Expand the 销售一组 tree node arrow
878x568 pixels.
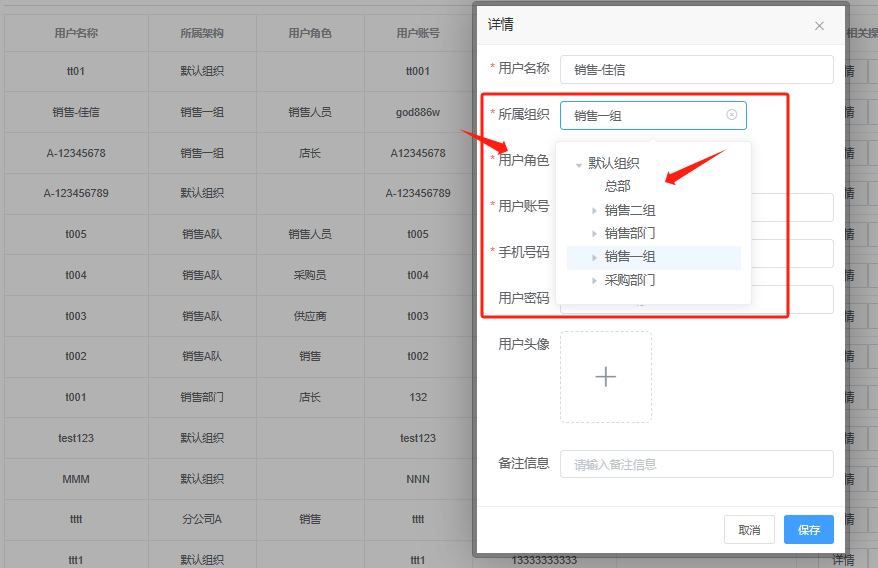[595, 257]
